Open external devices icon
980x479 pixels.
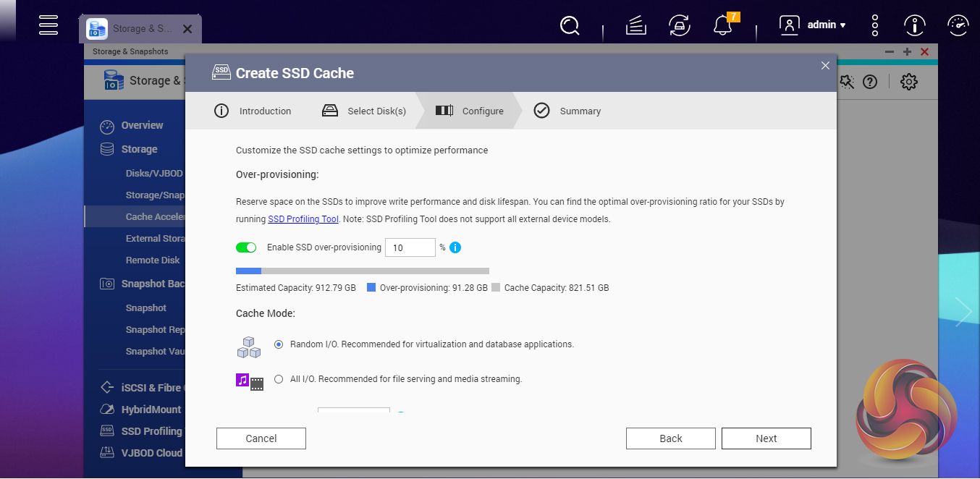tap(679, 25)
